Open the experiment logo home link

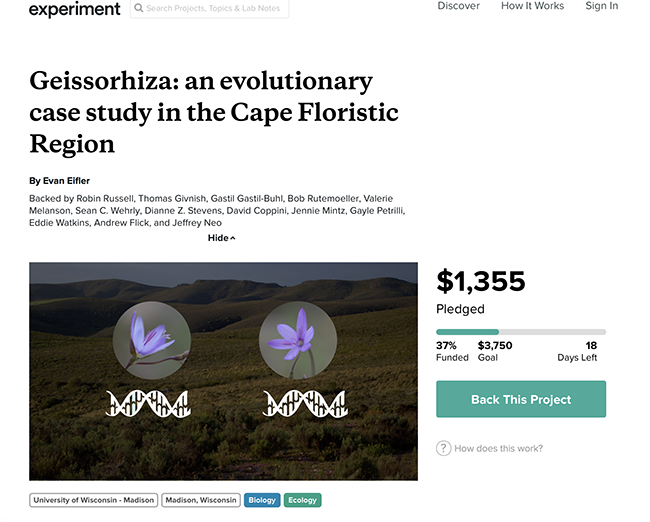point(75,9)
